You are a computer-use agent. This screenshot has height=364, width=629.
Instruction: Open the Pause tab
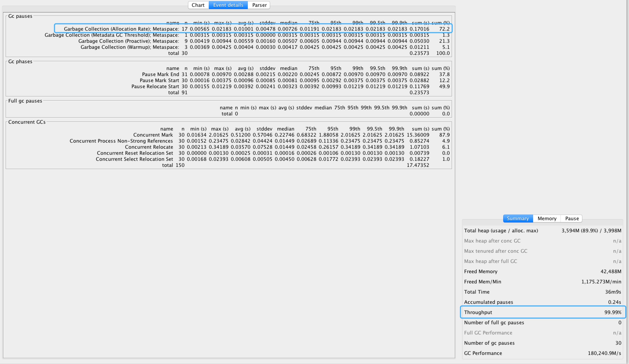572,218
